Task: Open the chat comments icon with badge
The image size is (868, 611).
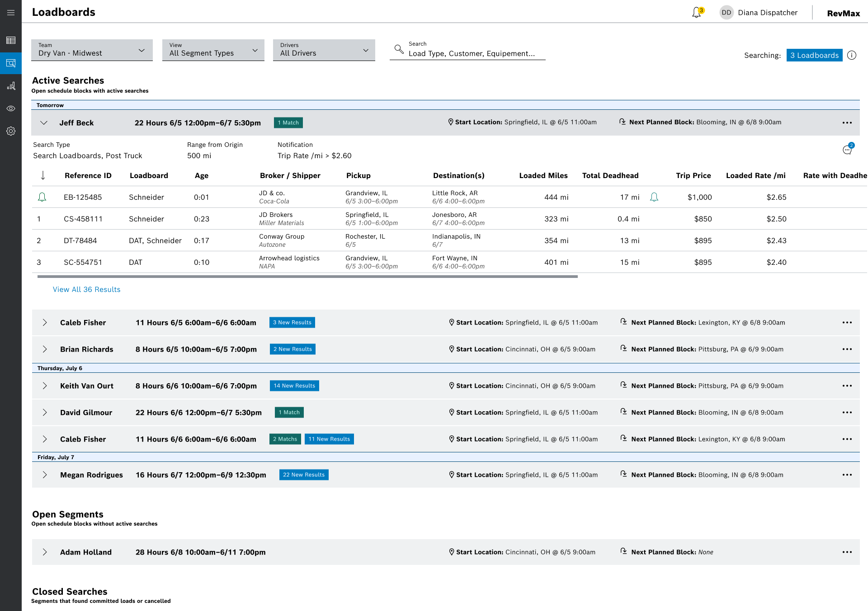Action: point(847,150)
